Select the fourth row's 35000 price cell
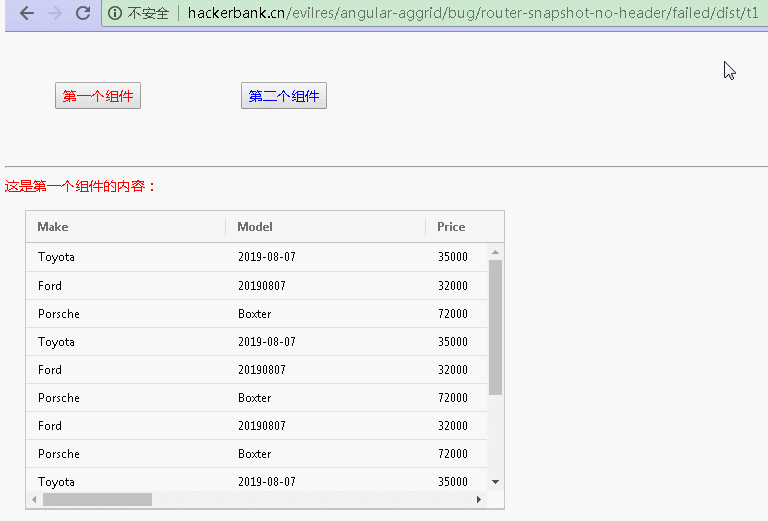The image size is (768, 521). tap(456, 341)
